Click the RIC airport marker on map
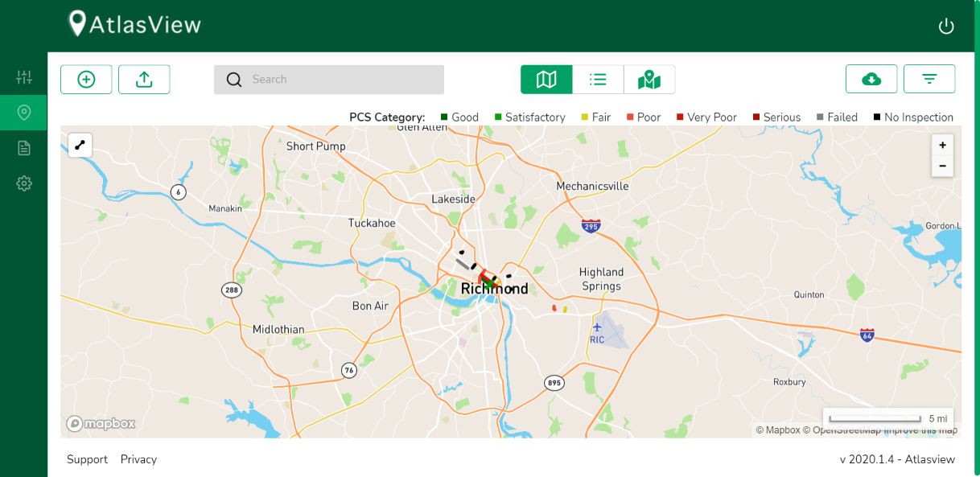 coord(597,333)
